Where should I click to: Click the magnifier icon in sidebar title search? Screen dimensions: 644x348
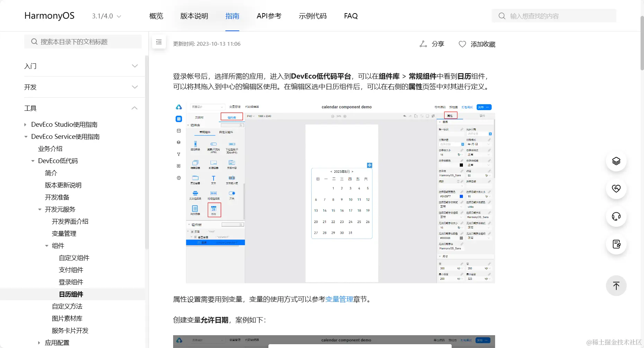(x=34, y=42)
